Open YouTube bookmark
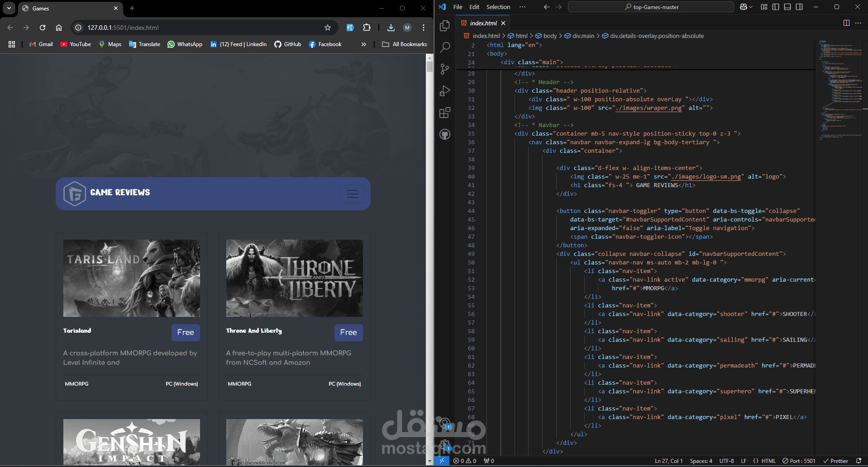This screenshot has height=467, width=868. coord(76,44)
